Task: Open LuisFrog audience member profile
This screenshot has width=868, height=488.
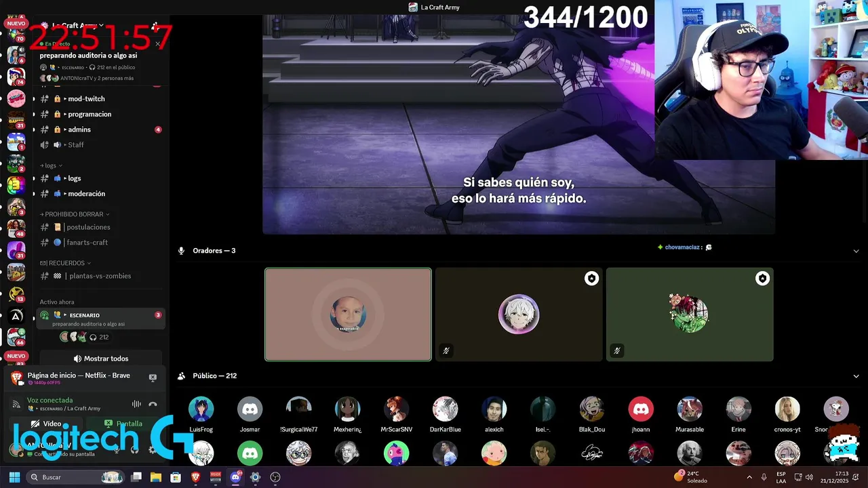Action: [x=201, y=414]
